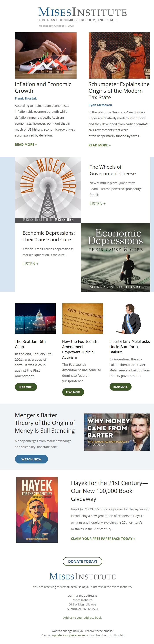Viewport: 154px width, 644px height.
Task: Click READ MORE under Real Jan. 6th Coup
Action: (x=26, y=387)
